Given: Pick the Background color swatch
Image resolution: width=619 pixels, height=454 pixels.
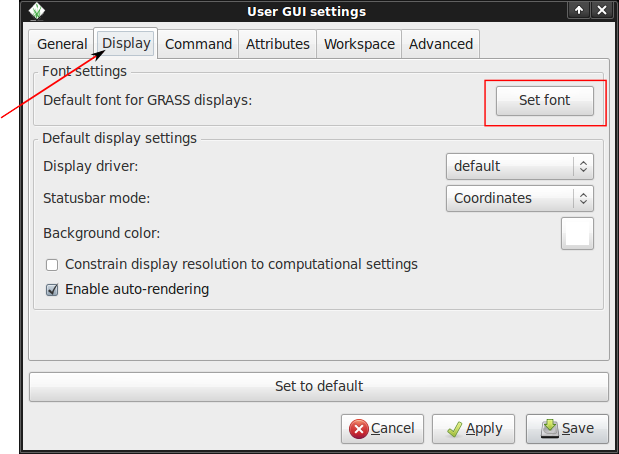Looking at the screenshot, I should click(577, 233).
